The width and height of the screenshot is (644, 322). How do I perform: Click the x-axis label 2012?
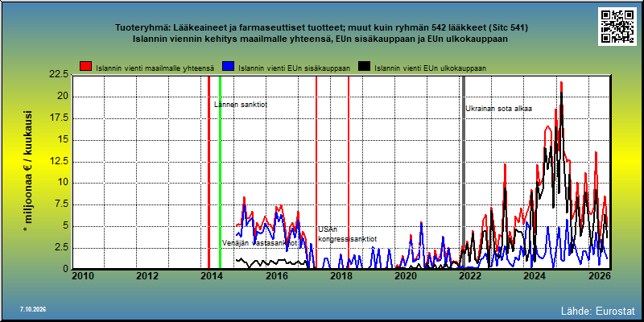coord(147,276)
